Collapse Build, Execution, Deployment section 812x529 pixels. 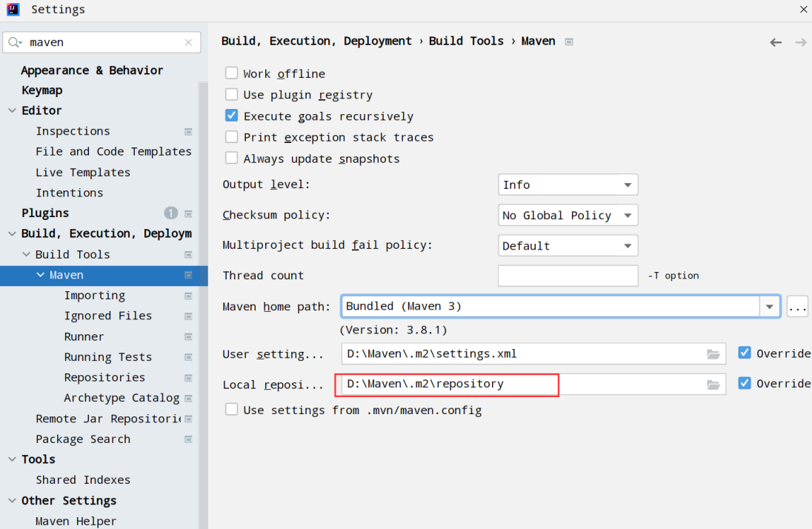(x=13, y=233)
